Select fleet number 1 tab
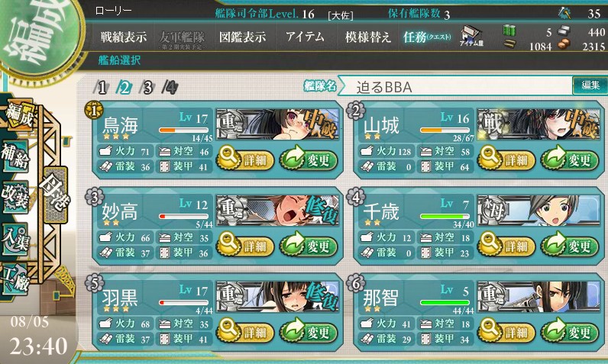 (102, 88)
